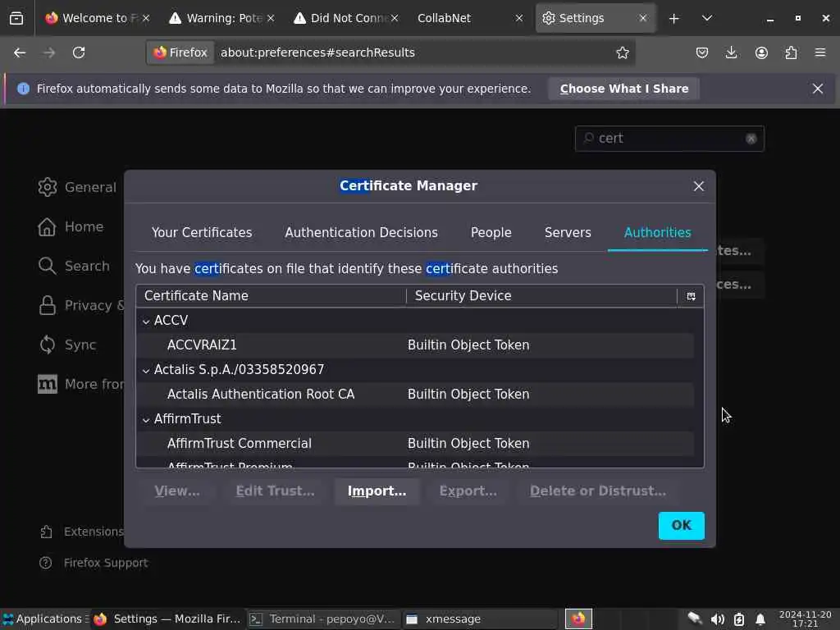The width and height of the screenshot is (840, 630).
Task: Open More from Mozilla category
Action: 80,384
